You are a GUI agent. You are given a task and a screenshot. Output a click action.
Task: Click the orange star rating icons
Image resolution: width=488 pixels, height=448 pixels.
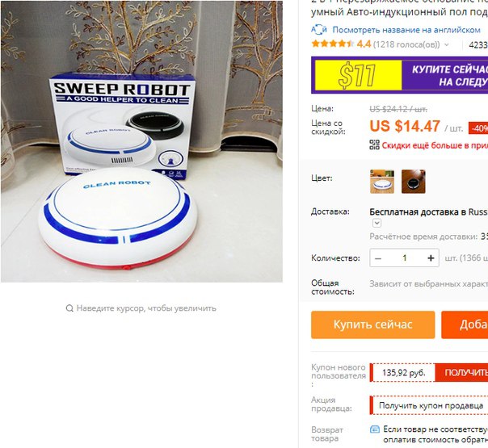(x=332, y=44)
